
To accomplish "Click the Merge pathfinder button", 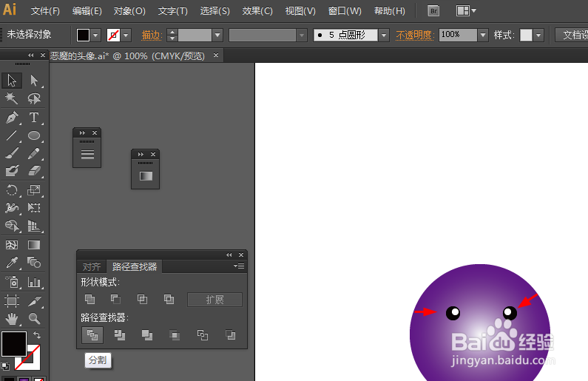I will click(x=147, y=335).
